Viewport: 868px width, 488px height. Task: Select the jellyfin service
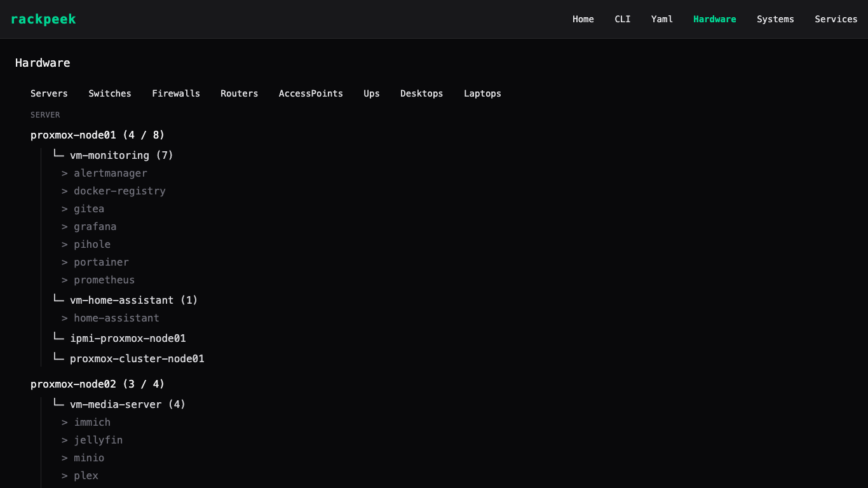98,440
